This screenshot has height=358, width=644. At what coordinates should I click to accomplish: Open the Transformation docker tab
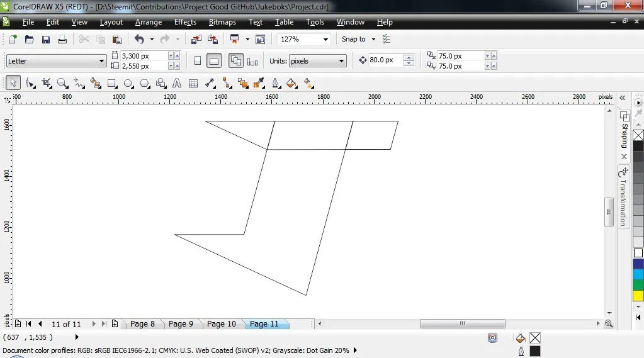[623, 197]
